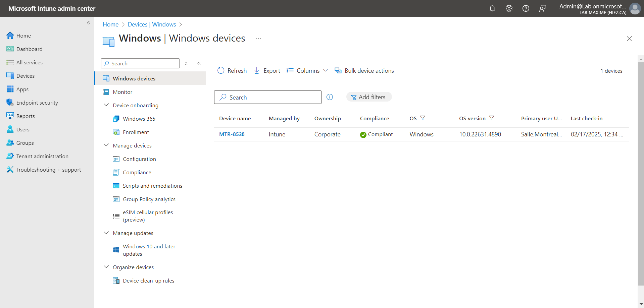Open the feedback icon in header
The image size is (644, 308).
pos(542,8)
